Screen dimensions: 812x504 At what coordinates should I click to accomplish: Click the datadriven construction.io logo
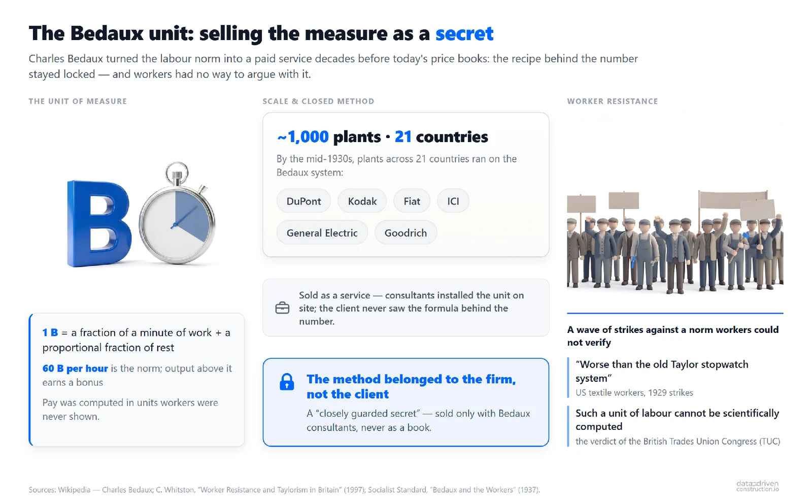point(757,486)
